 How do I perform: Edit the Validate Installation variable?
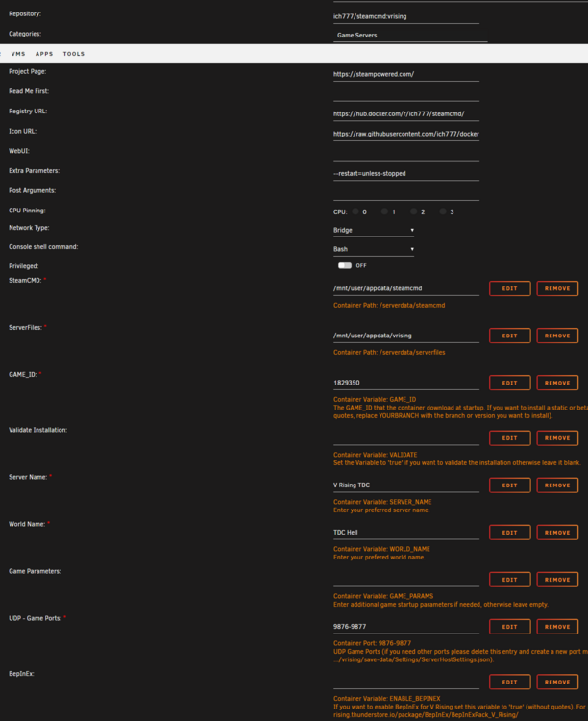510,438
